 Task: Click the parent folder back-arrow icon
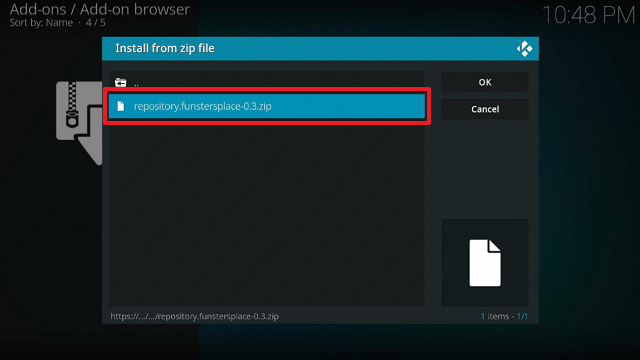120,82
